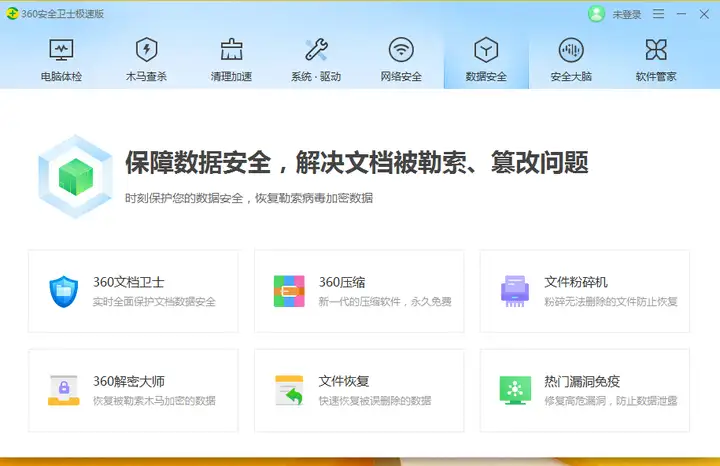
Task: Click the 360解密大师 padlock icon
Action: tap(63, 390)
